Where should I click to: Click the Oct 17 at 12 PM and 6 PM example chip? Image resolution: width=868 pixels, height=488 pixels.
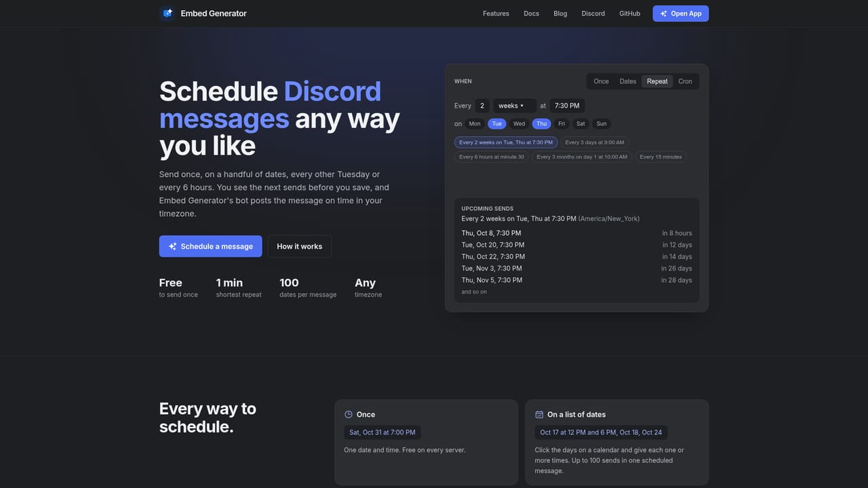(601, 432)
